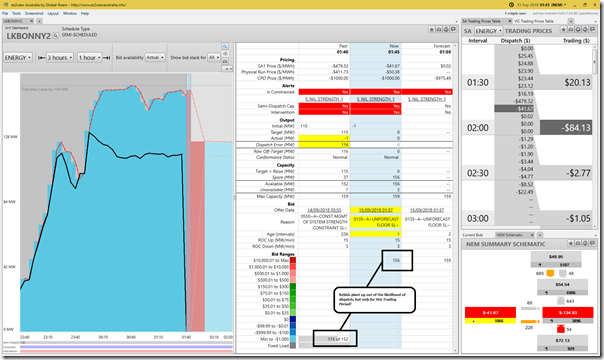The image size is (604, 360).
Task: Open the 3 hours lookback dropdown
Action: coord(60,58)
